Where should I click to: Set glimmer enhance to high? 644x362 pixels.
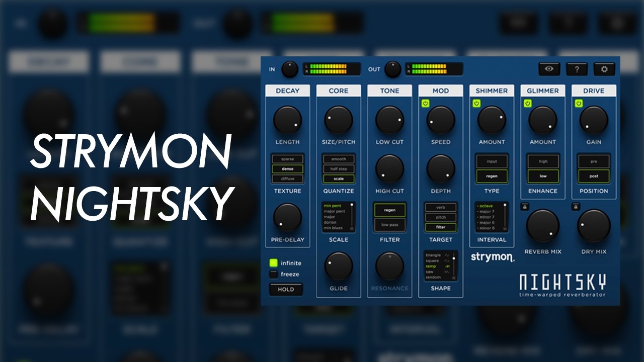click(x=543, y=161)
